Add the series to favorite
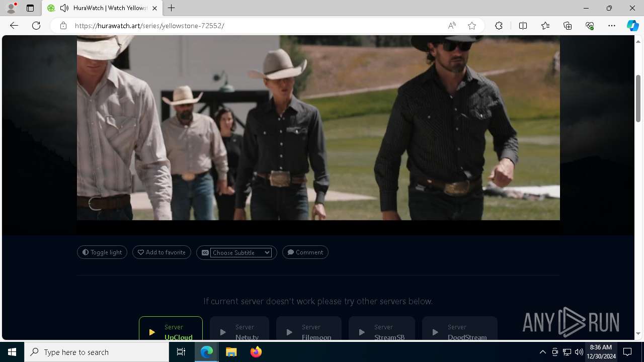 [x=162, y=252]
